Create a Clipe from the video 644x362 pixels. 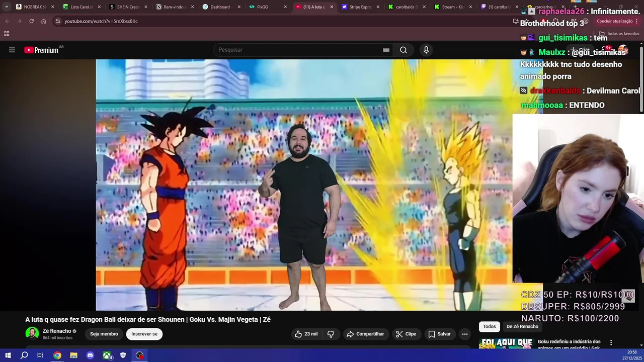tap(406, 334)
